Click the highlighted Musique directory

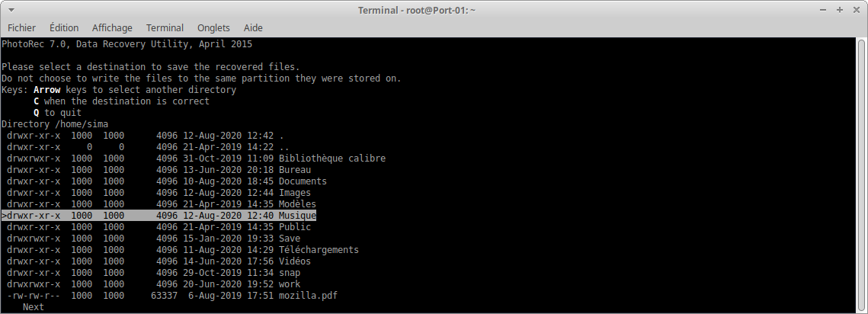[x=297, y=216]
